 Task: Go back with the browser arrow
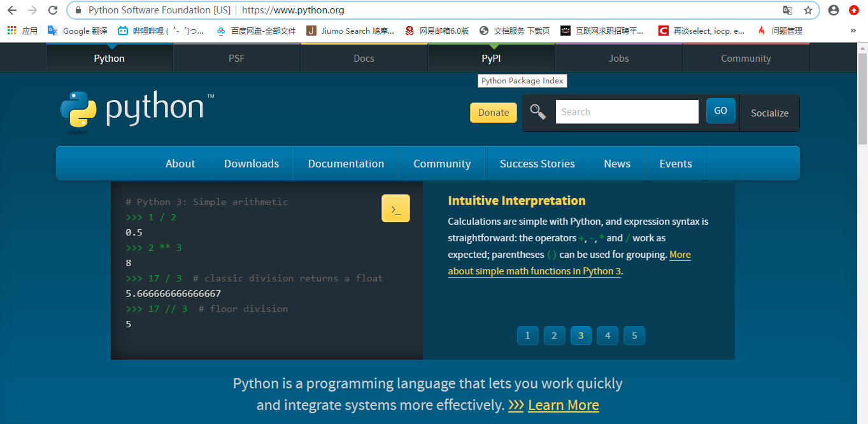(x=12, y=10)
